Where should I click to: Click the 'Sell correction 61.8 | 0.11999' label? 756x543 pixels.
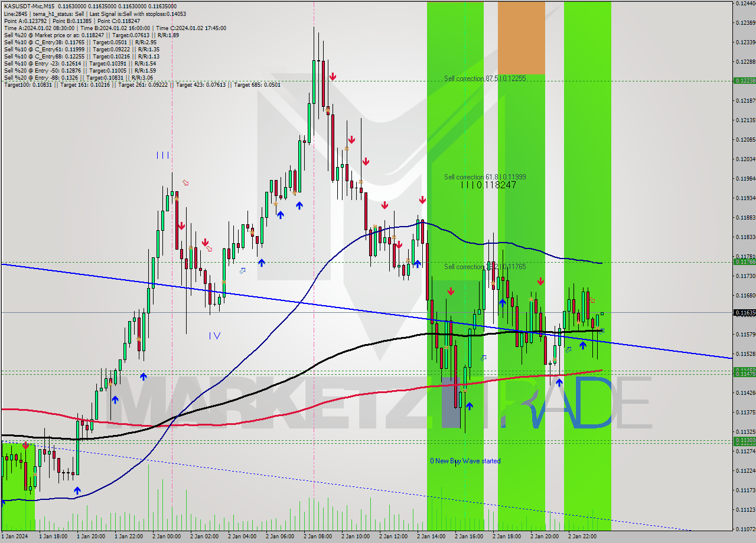coord(485,176)
